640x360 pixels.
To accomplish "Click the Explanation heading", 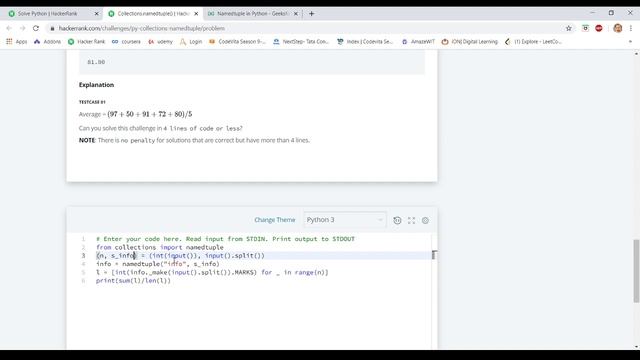I will point(96,85).
